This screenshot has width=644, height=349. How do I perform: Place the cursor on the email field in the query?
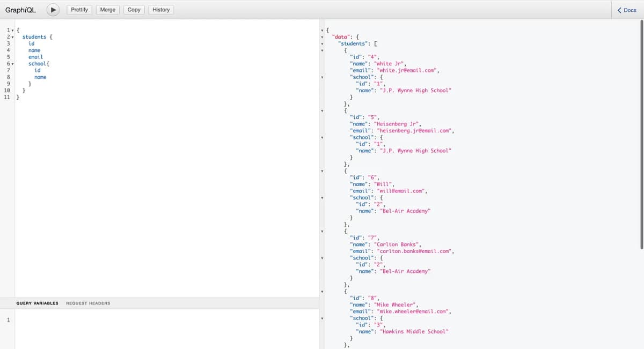click(36, 57)
